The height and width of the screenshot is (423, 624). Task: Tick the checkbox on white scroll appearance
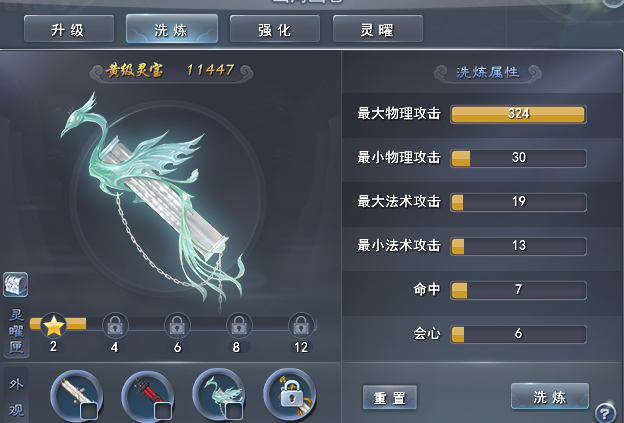point(89,411)
